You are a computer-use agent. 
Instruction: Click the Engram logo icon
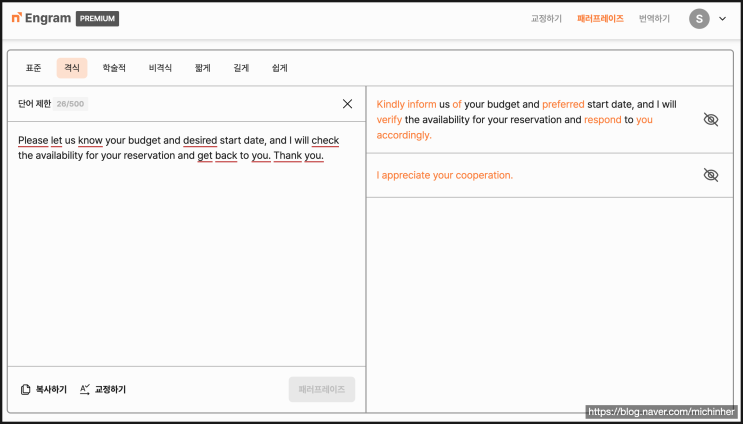[x=17, y=18]
